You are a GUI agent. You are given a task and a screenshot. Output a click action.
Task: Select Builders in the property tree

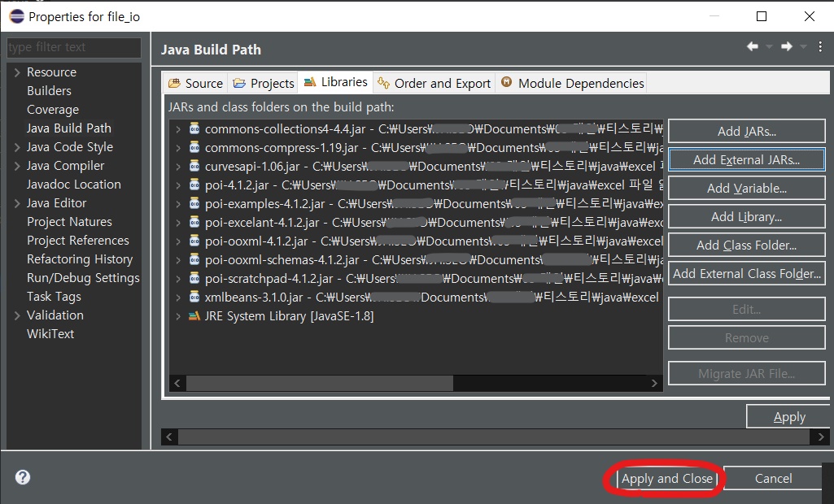[49, 91]
